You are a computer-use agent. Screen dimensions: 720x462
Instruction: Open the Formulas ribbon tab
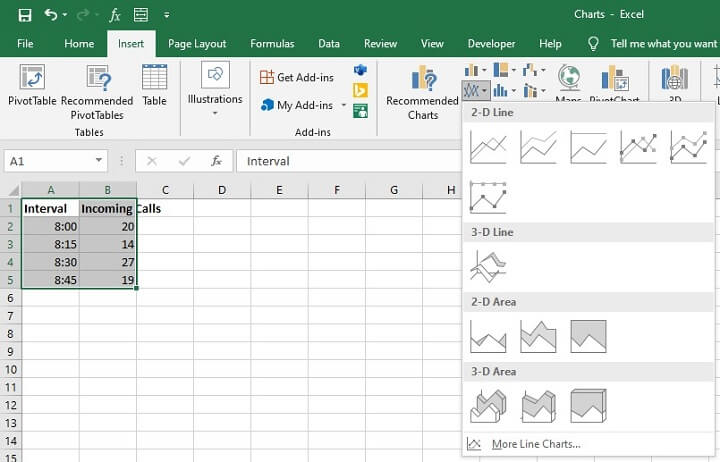coord(272,44)
